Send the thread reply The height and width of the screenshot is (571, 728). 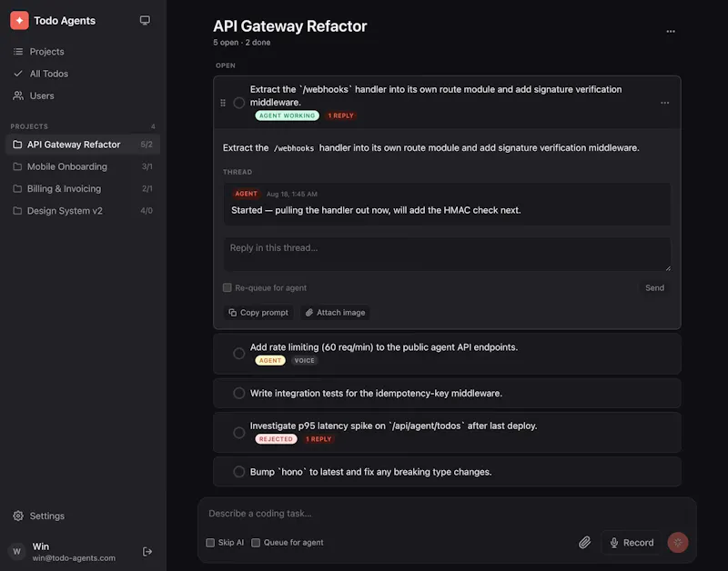click(x=654, y=287)
